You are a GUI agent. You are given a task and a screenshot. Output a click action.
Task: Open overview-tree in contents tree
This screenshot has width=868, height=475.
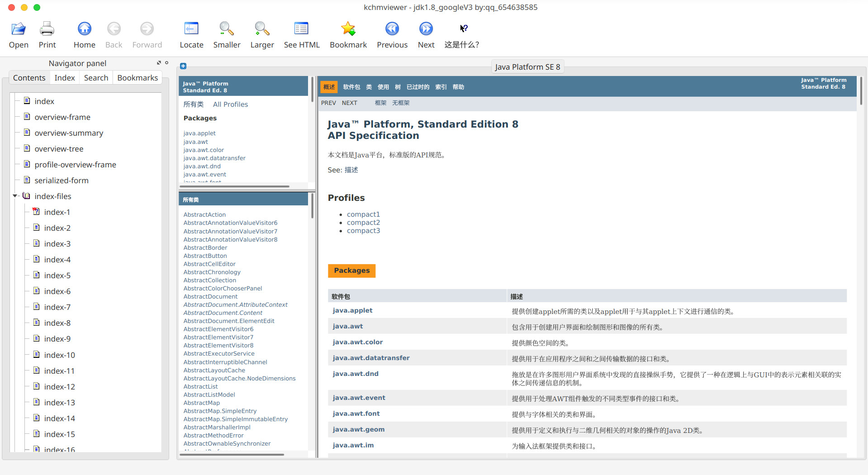pos(59,149)
